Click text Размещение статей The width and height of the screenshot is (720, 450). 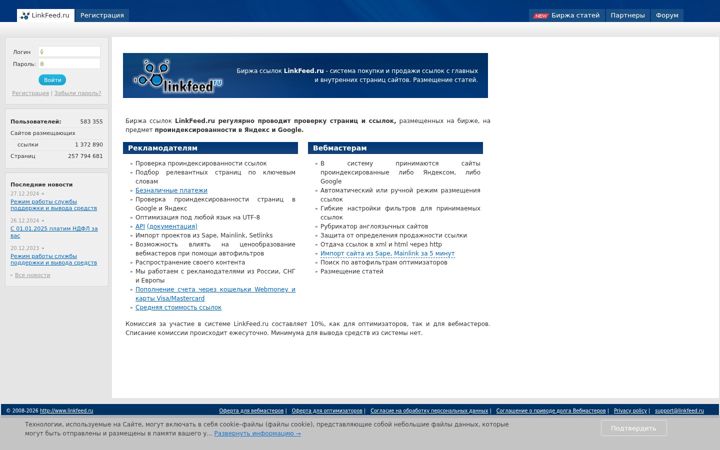352,271
